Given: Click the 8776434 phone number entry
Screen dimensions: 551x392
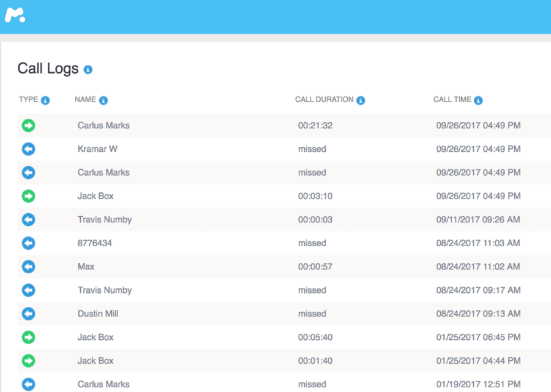Looking at the screenshot, I should pos(95,243).
